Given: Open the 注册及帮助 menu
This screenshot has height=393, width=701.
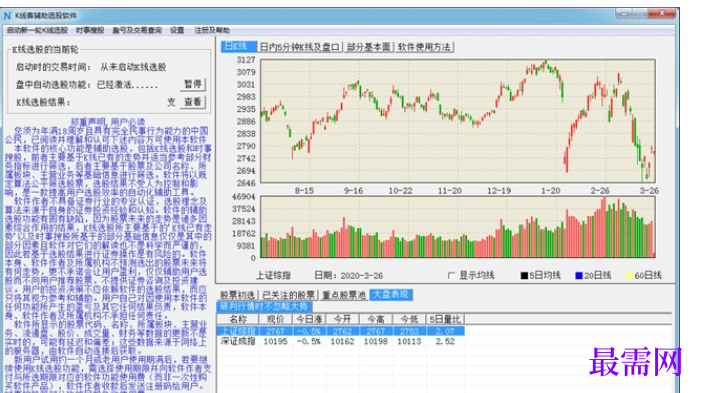Looking at the screenshot, I should click(212, 30).
